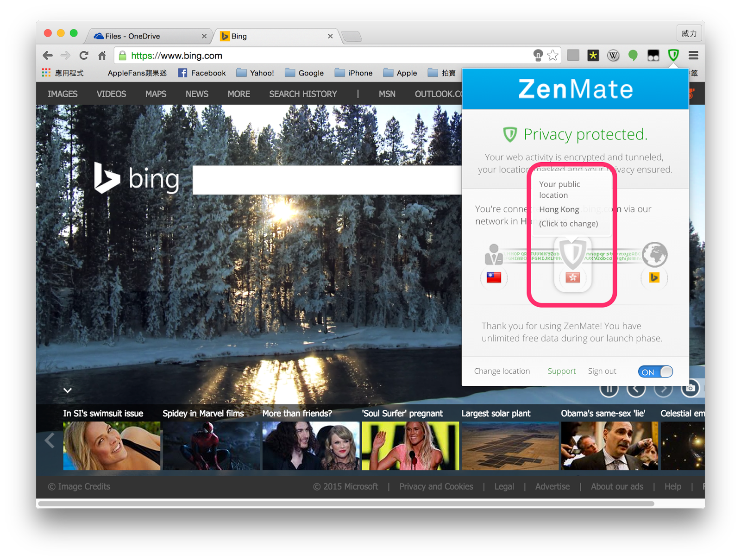This screenshot has width=741, height=560.
Task: Open the new tab button
Action: click(352, 36)
